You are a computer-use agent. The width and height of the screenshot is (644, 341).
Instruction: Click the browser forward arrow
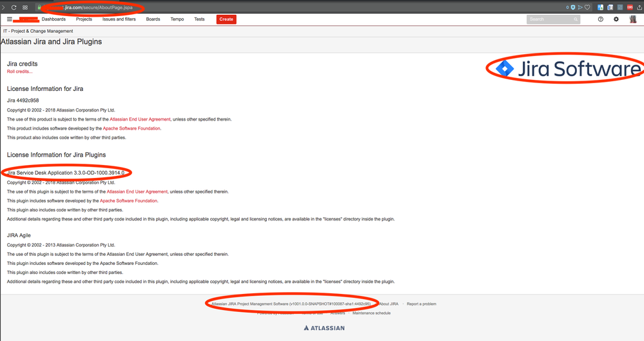[3, 7]
